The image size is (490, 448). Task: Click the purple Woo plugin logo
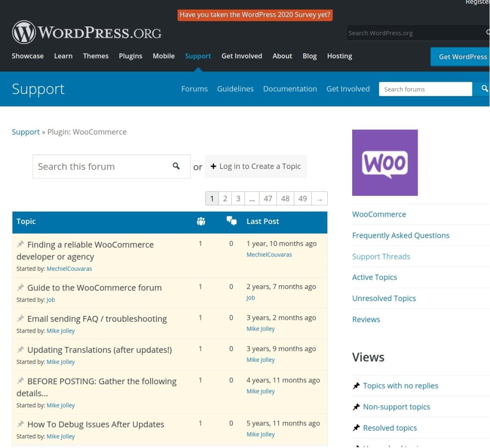click(385, 162)
